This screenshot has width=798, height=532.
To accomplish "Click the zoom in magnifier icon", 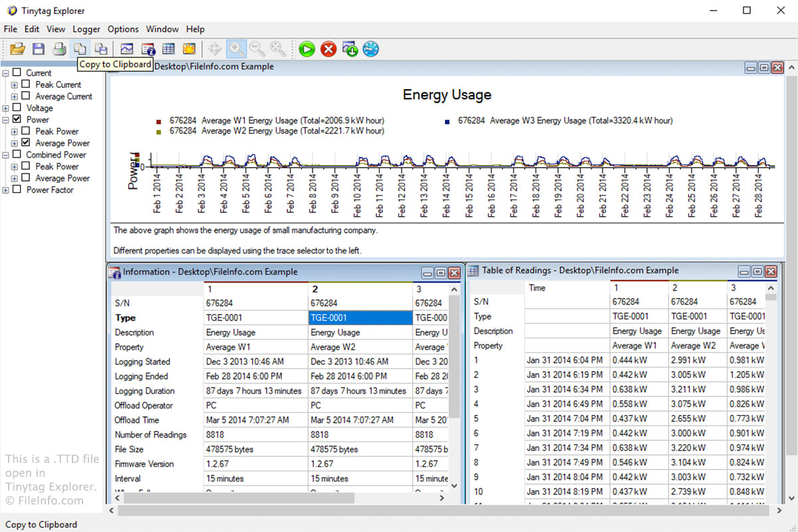I will point(236,49).
